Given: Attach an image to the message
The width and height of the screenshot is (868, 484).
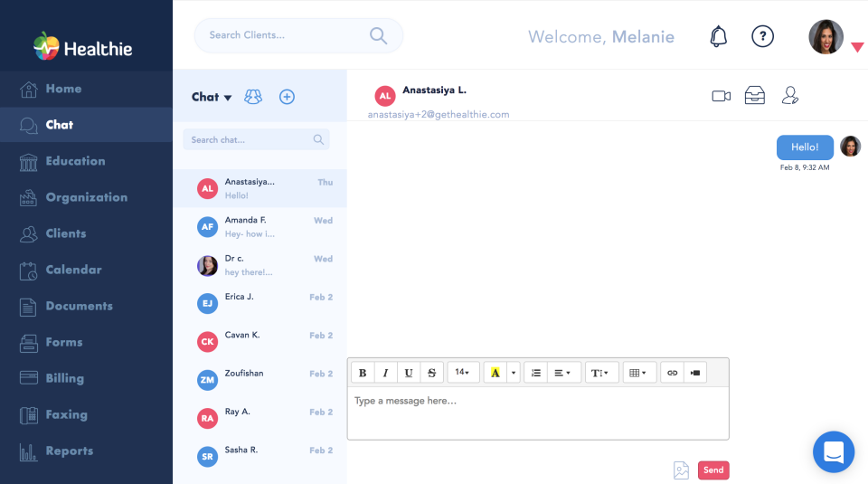Looking at the screenshot, I should 682,470.
